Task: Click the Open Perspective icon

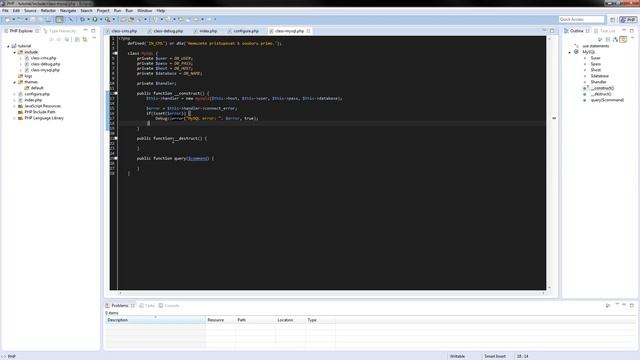Action: [612, 19]
